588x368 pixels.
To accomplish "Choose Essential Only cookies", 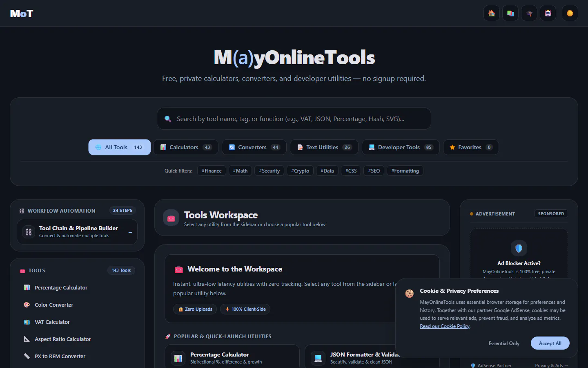I will coord(504,343).
